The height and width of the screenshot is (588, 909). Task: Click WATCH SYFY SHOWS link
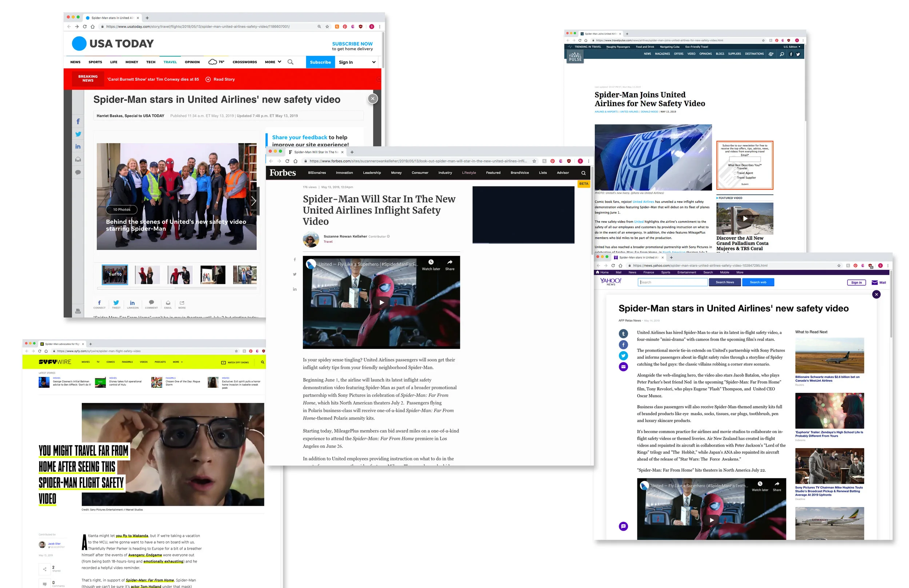tap(235, 362)
